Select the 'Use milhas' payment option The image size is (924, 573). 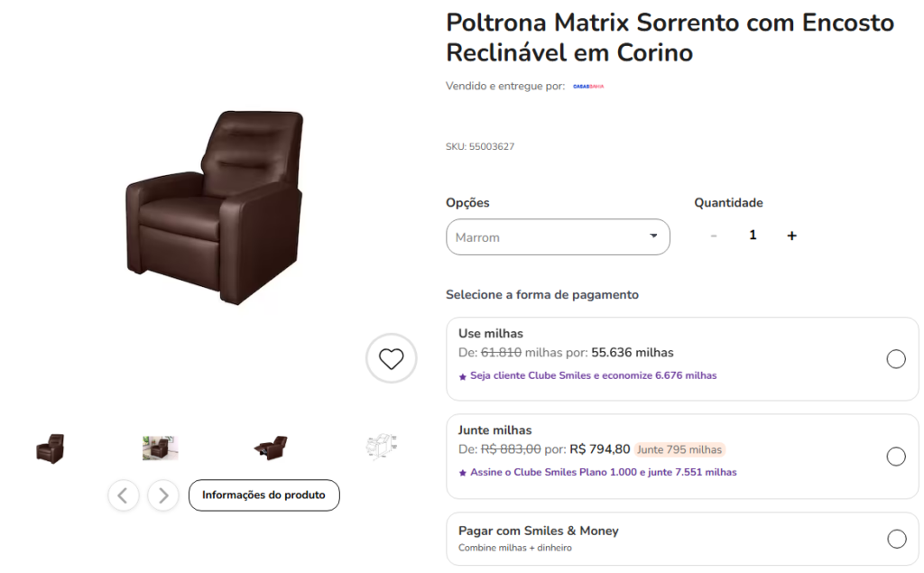(896, 358)
